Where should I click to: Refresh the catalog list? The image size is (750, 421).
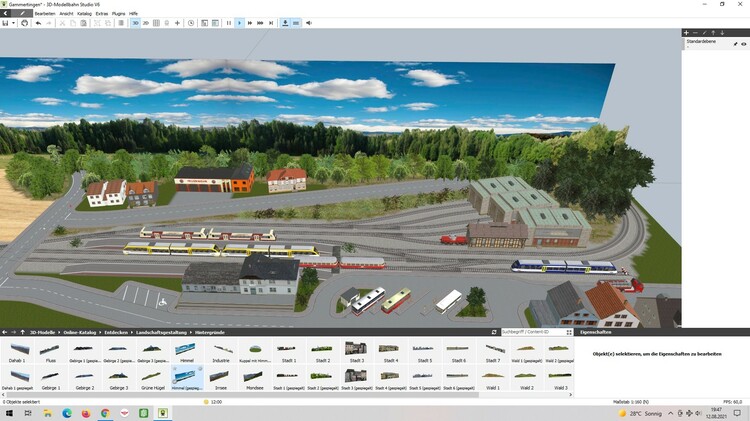(494, 331)
